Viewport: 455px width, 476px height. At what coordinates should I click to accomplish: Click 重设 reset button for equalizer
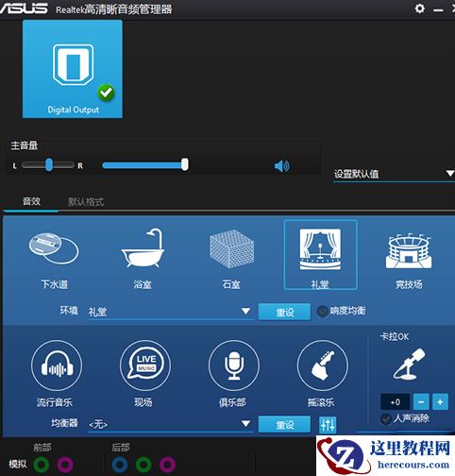tap(284, 424)
